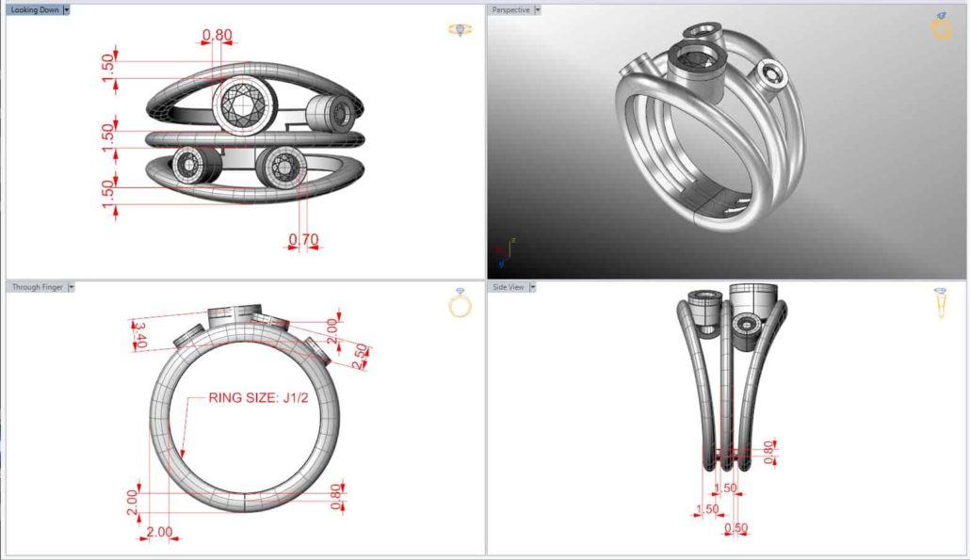Click the Looking Down view ring icon
970x560 pixels.
(460, 30)
